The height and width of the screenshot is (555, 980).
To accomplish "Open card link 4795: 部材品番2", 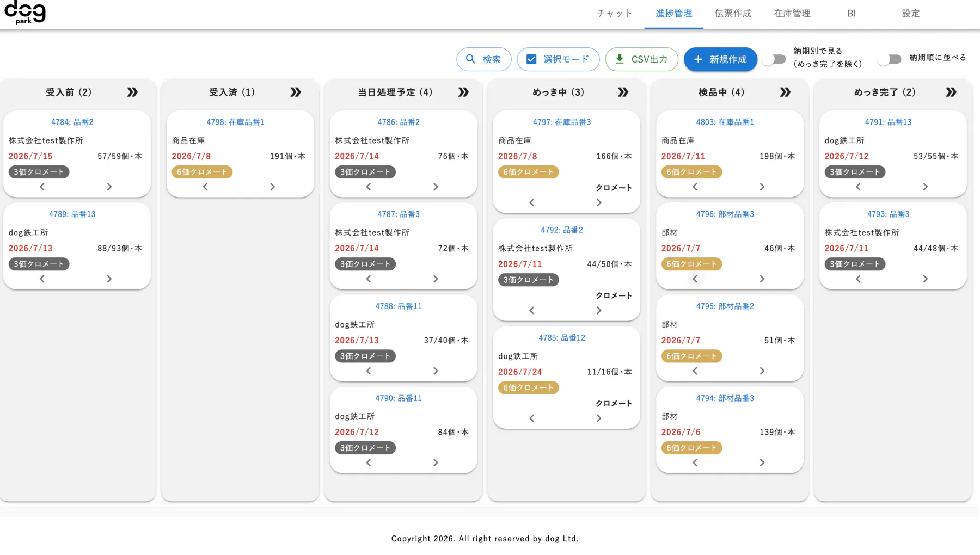I will [725, 306].
